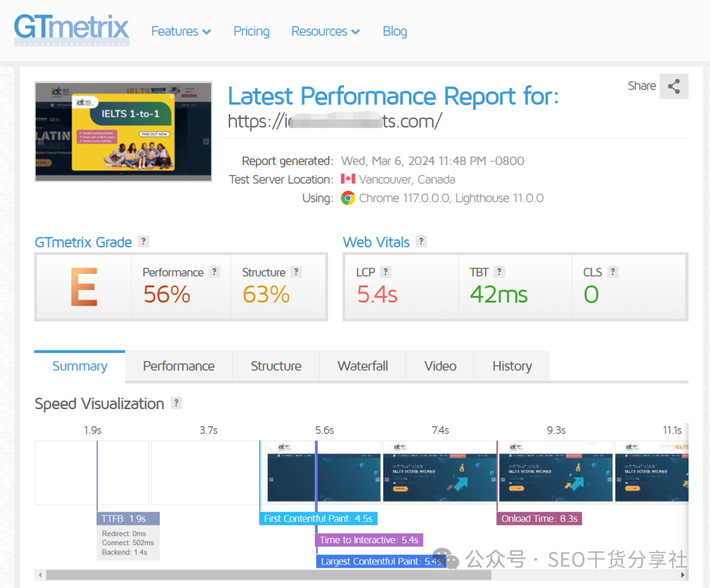Viewport: 710px width, 588px height.
Task: Open the Pricing page
Action: point(251,32)
